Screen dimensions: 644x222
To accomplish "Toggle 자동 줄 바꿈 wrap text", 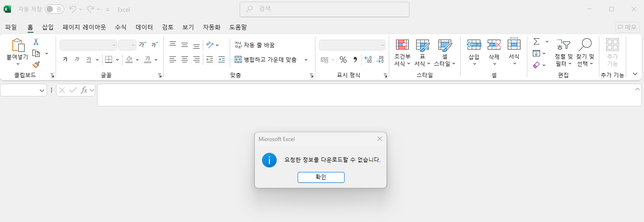I will point(255,45).
